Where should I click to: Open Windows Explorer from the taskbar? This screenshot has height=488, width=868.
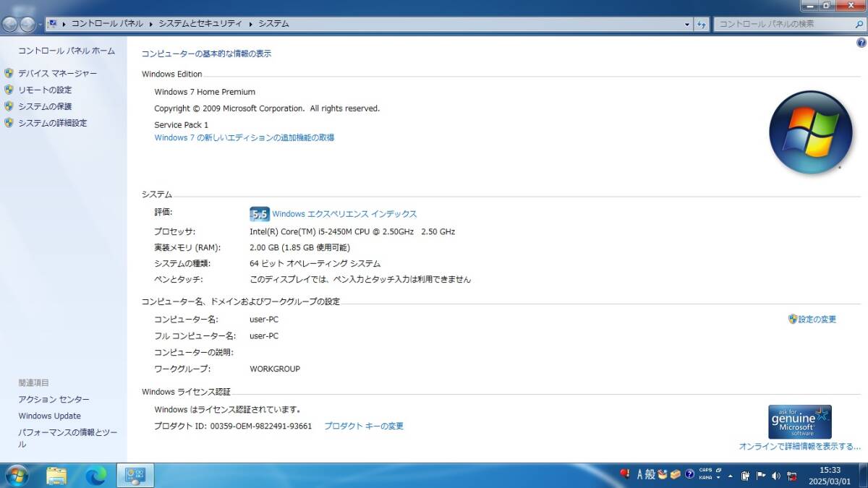point(56,475)
